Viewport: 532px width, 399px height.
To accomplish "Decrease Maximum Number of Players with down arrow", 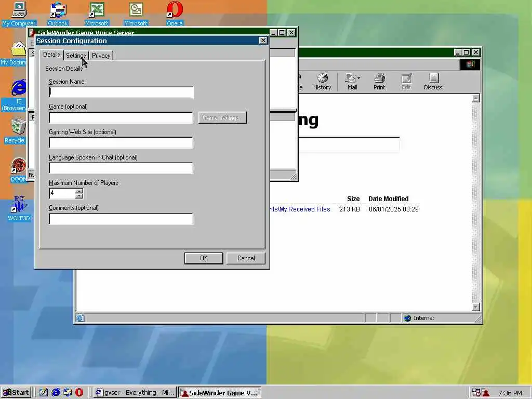I will 79,196.
